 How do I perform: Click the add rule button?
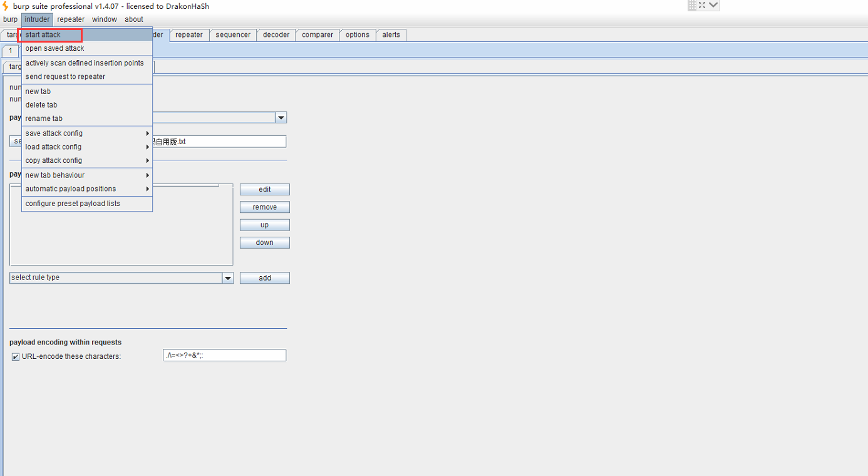click(265, 278)
